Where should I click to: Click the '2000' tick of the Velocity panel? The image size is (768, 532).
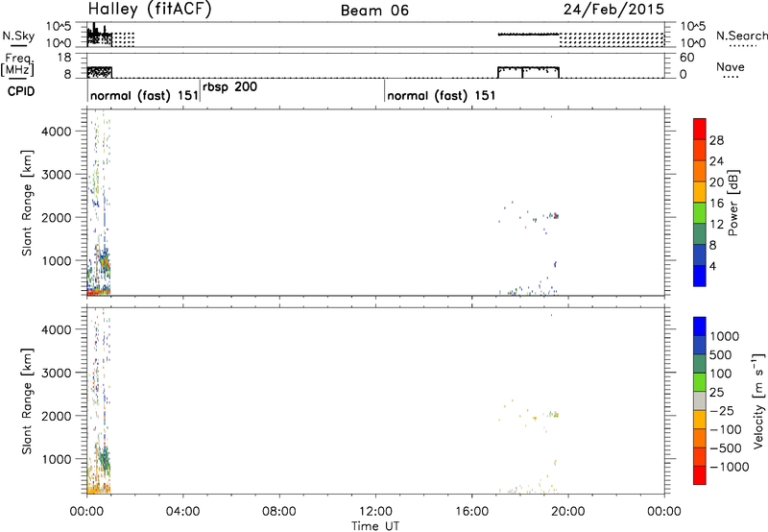(x=57, y=416)
